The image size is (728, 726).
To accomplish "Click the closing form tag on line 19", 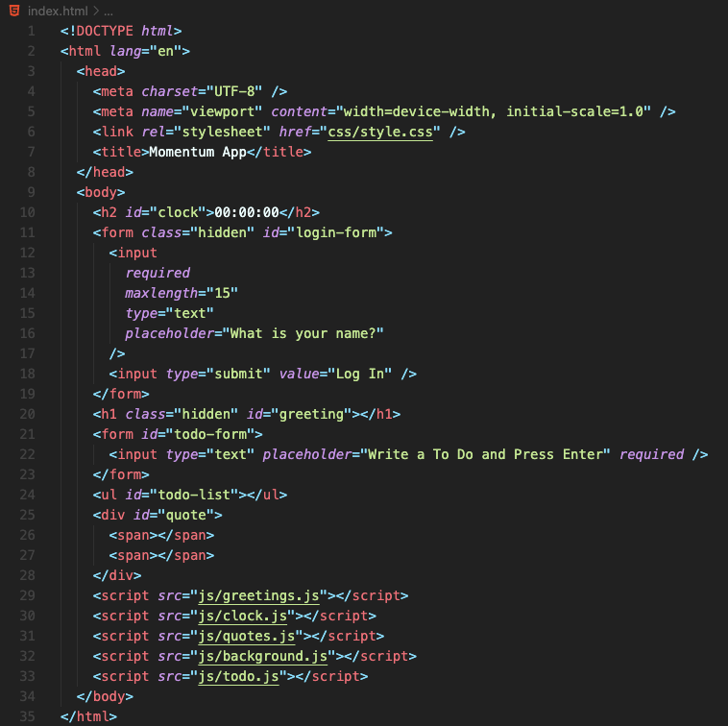I will [x=121, y=394].
